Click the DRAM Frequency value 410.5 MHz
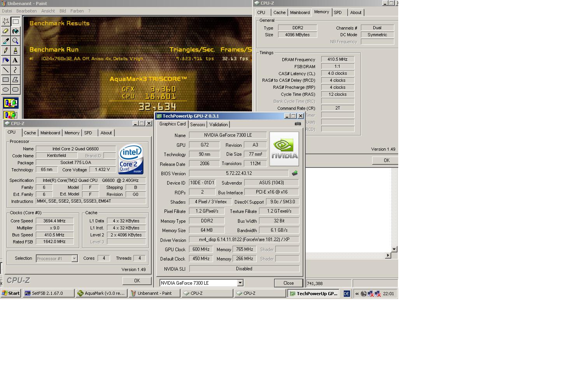 [338, 60]
